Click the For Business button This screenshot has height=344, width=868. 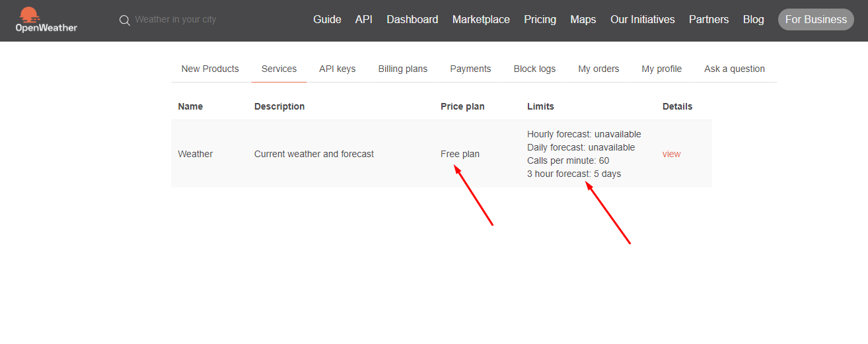point(816,20)
